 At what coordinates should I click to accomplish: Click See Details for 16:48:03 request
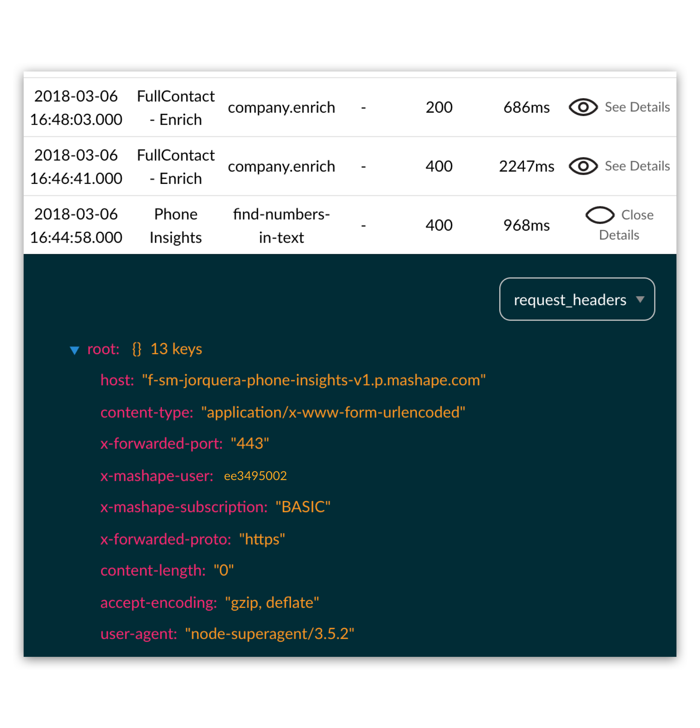[637, 107]
